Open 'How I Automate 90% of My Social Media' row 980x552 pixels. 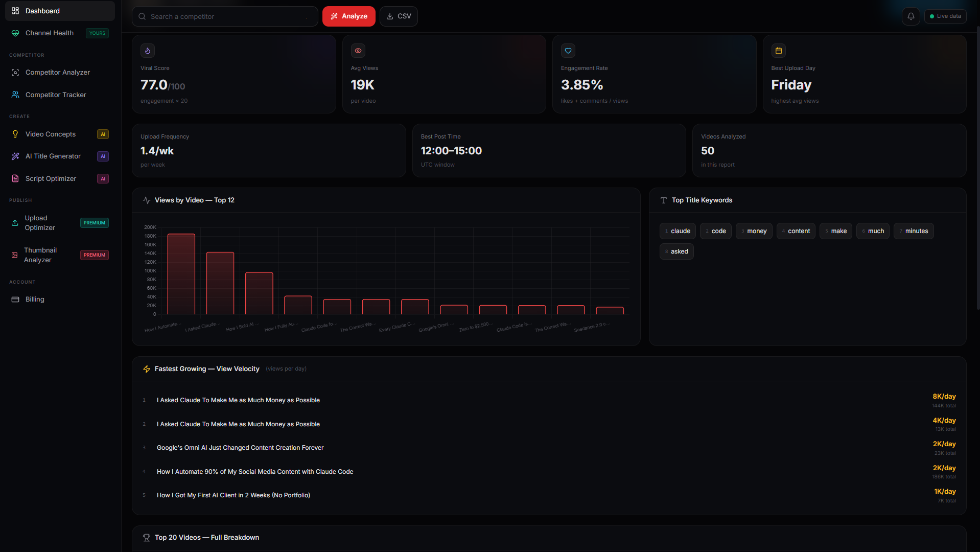point(549,472)
